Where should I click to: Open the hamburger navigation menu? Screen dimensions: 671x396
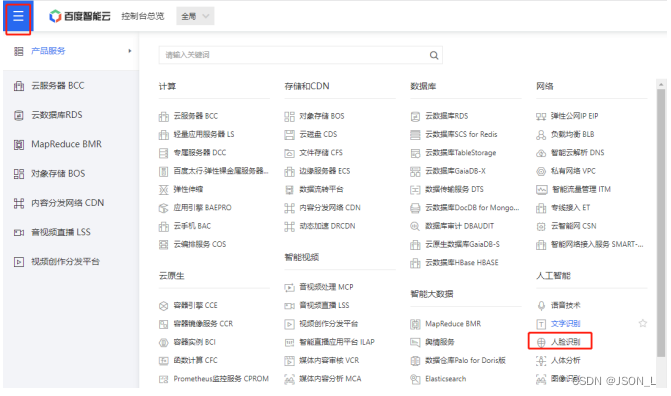click(x=18, y=17)
